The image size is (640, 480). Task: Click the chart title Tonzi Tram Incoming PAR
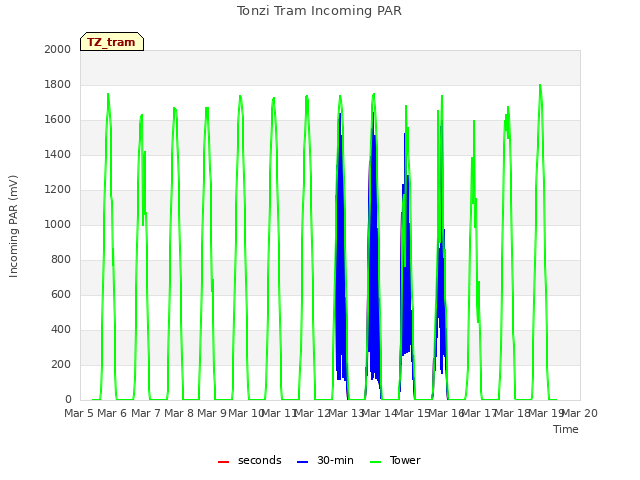pyautogui.click(x=319, y=11)
